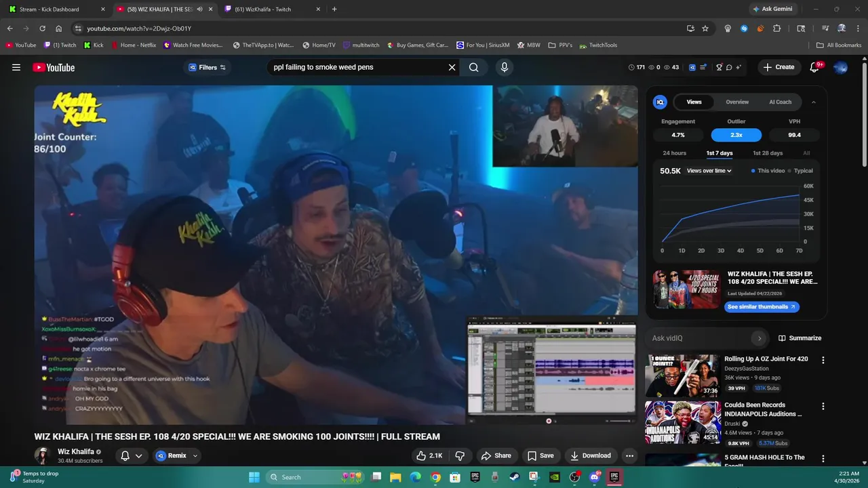
Task: Open Chrome media controls icon
Action: pyautogui.click(x=825, y=28)
